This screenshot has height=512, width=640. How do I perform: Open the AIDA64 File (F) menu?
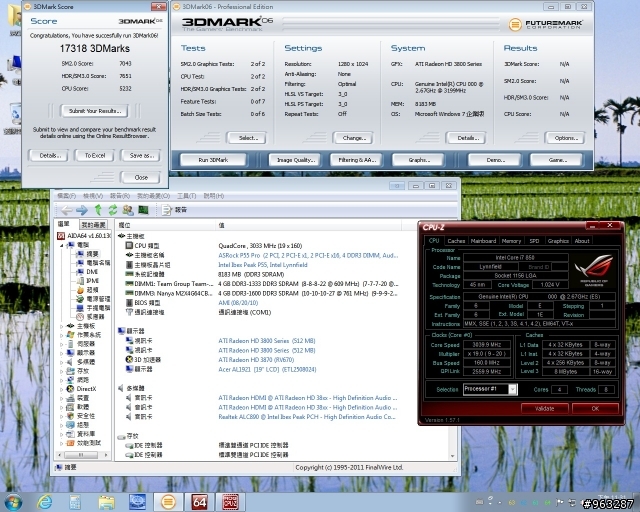coord(67,196)
